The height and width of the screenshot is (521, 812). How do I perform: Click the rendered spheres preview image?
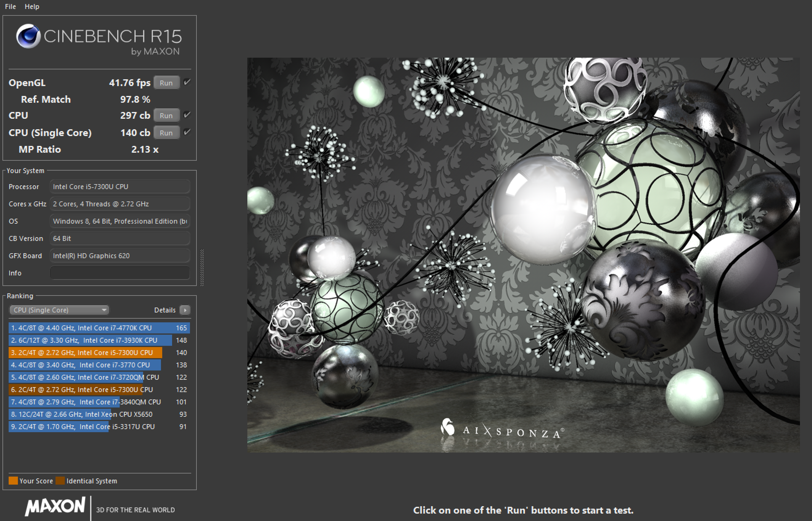pyautogui.click(x=523, y=255)
